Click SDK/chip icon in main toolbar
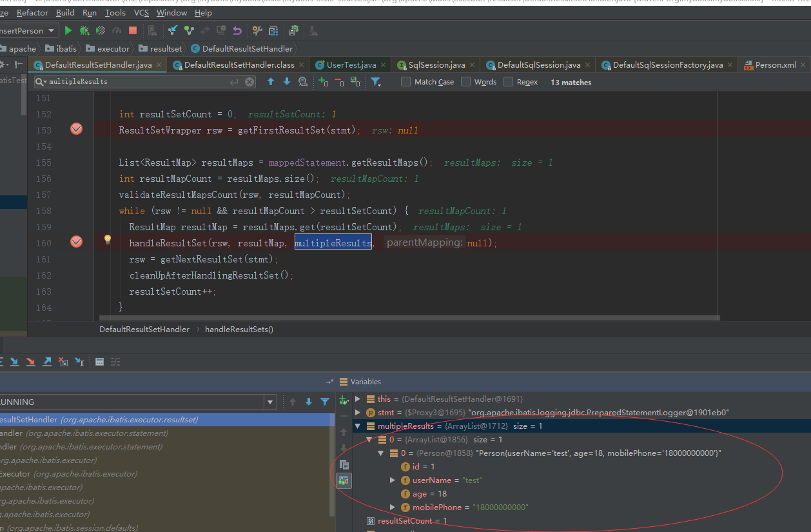Image resolution: width=811 pixels, height=532 pixels. 294,30
